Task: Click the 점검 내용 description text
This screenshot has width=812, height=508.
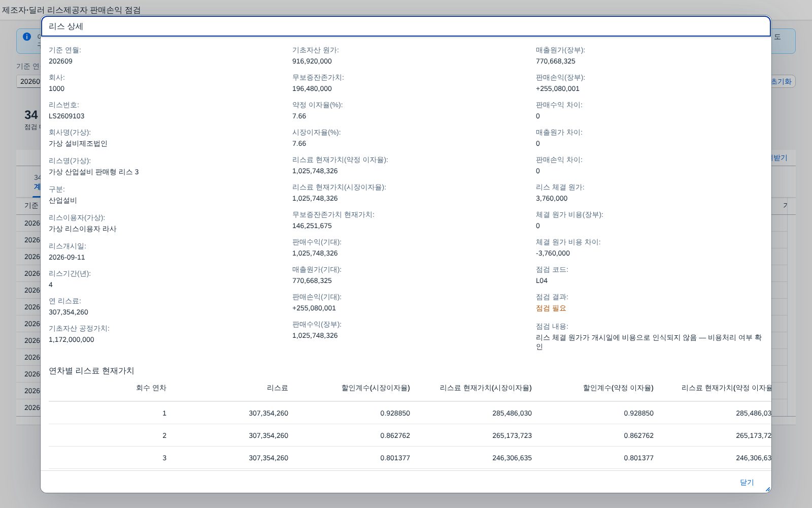Action: (649, 342)
